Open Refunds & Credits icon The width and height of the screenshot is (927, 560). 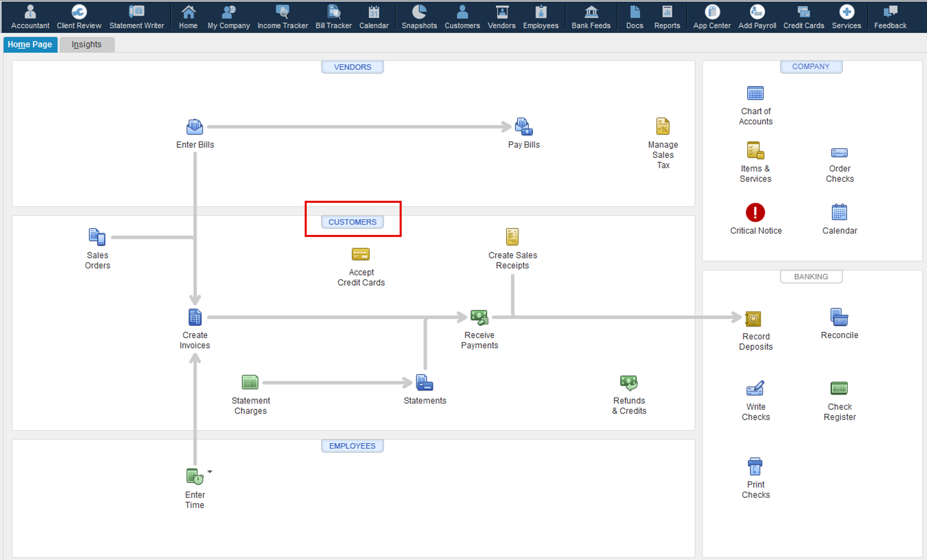coord(629,383)
